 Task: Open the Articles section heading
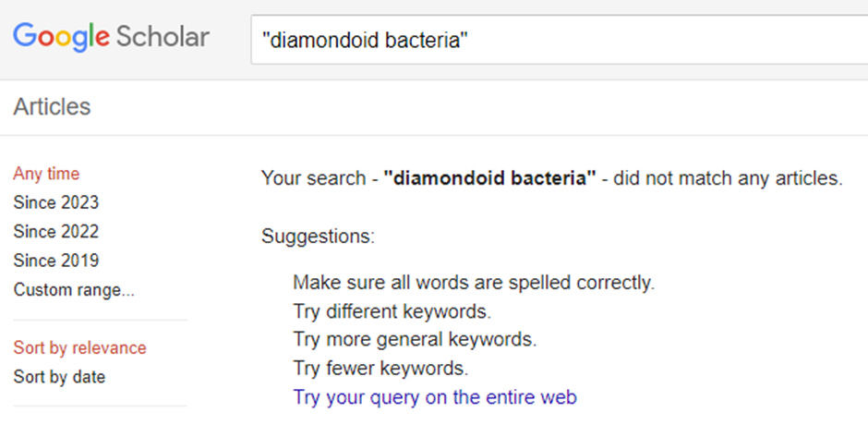tap(52, 107)
